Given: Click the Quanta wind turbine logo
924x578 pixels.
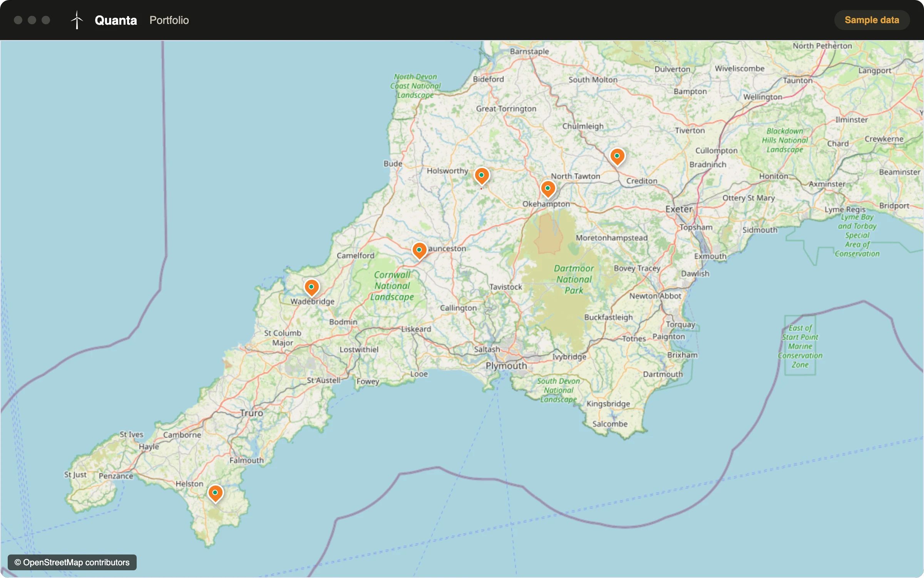Looking at the screenshot, I should (x=77, y=20).
